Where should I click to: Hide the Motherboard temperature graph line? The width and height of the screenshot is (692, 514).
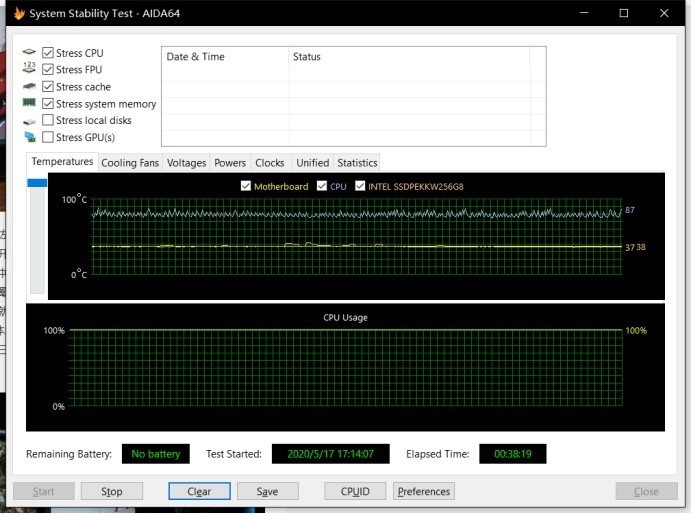pyautogui.click(x=246, y=186)
